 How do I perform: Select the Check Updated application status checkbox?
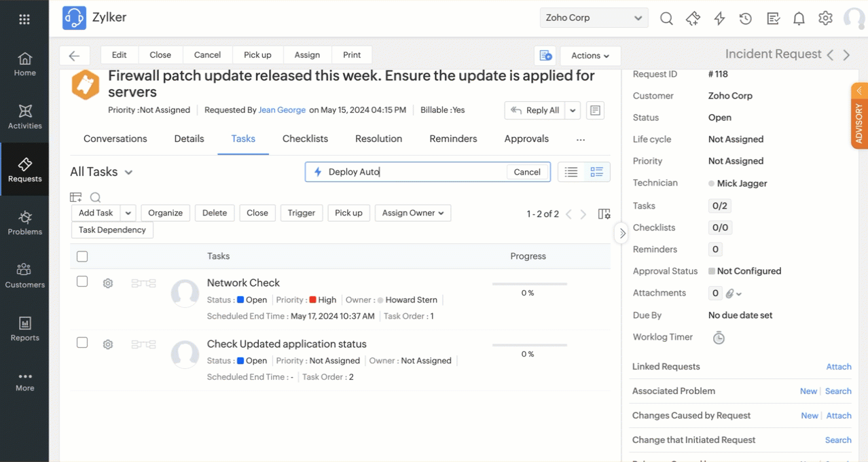coord(82,342)
